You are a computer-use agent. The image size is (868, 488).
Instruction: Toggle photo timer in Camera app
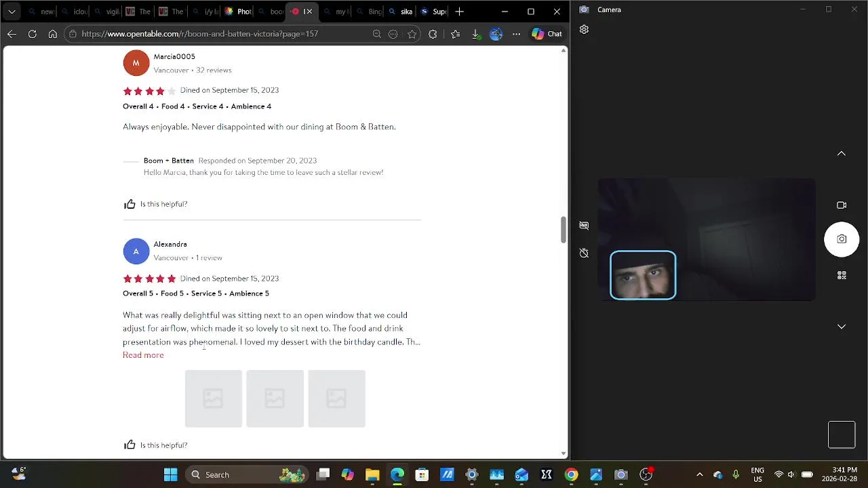tap(584, 253)
